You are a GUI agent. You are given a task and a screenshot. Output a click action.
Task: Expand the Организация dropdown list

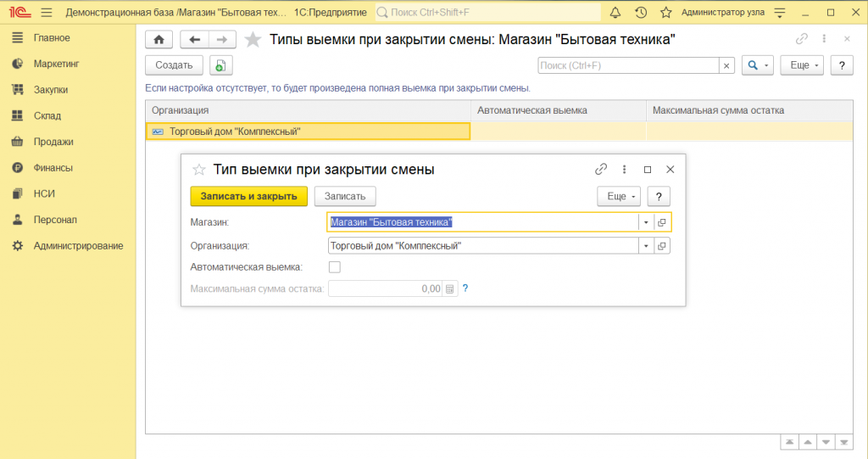coord(646,246)
